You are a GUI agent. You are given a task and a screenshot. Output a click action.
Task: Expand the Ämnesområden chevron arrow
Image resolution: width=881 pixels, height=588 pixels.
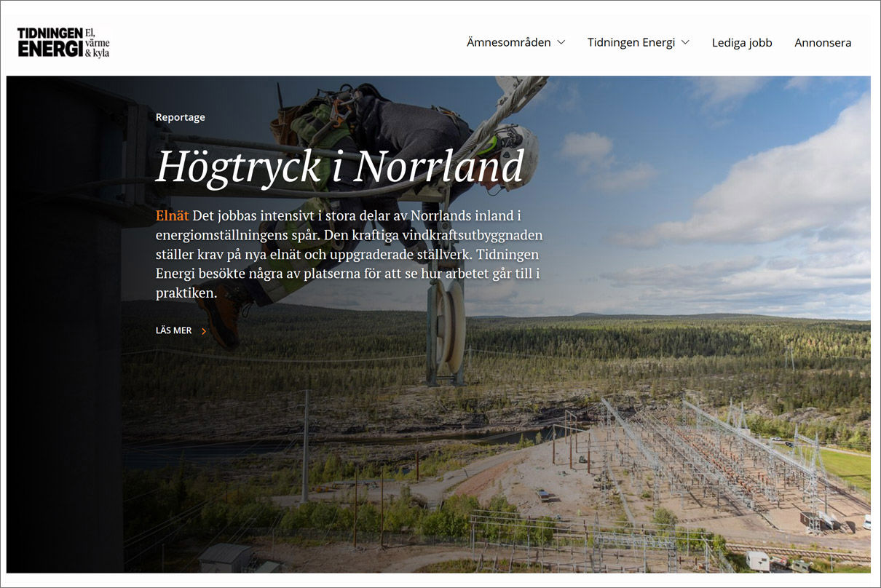coord(561,42)
